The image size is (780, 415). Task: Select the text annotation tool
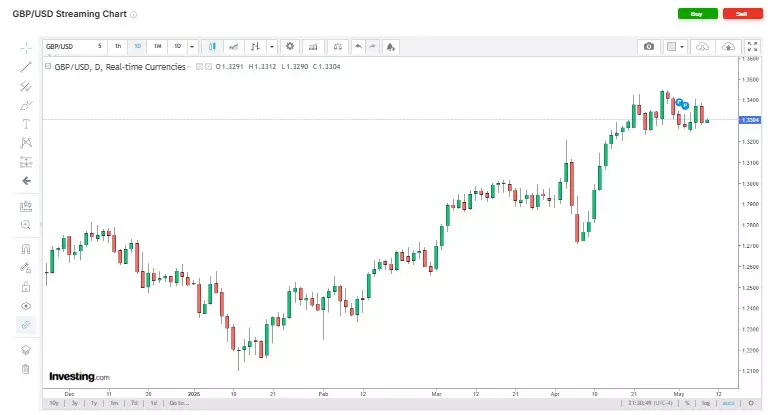(26, 124)
